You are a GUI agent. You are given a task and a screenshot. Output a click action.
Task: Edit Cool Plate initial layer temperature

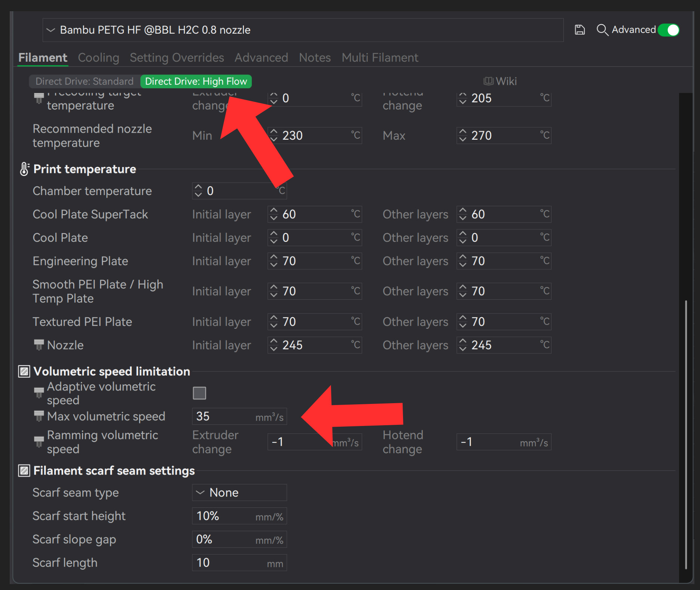[315, 238]
